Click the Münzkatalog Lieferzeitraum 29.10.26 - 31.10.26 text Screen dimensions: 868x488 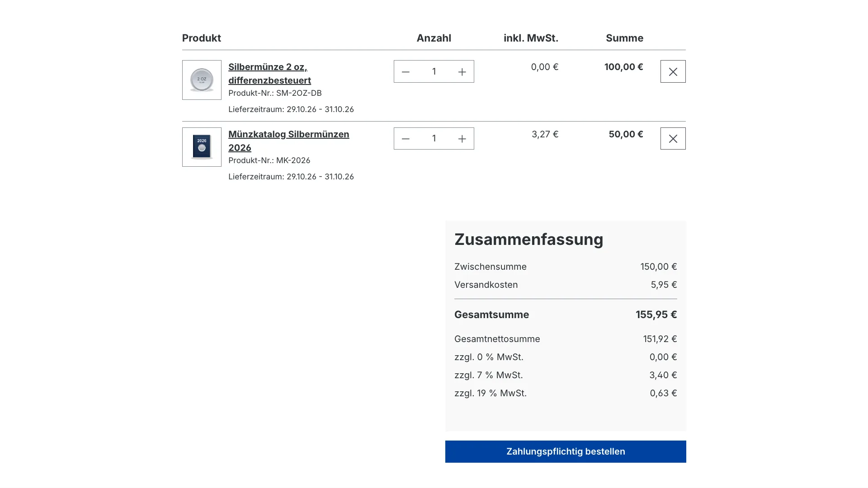tap(291, 177)
